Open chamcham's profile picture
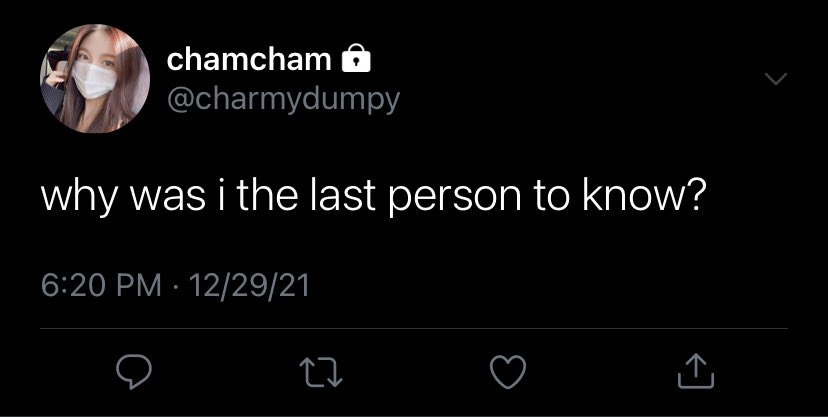 [95, 78]
